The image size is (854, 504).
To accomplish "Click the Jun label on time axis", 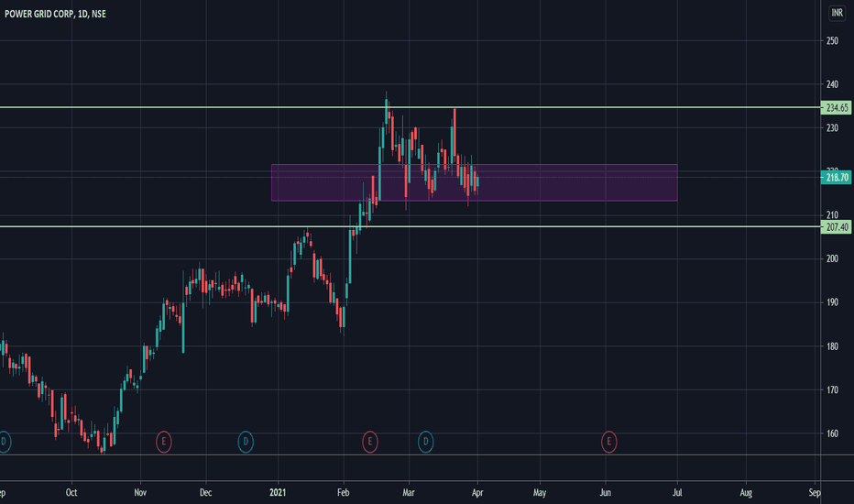I will (605, 493).
